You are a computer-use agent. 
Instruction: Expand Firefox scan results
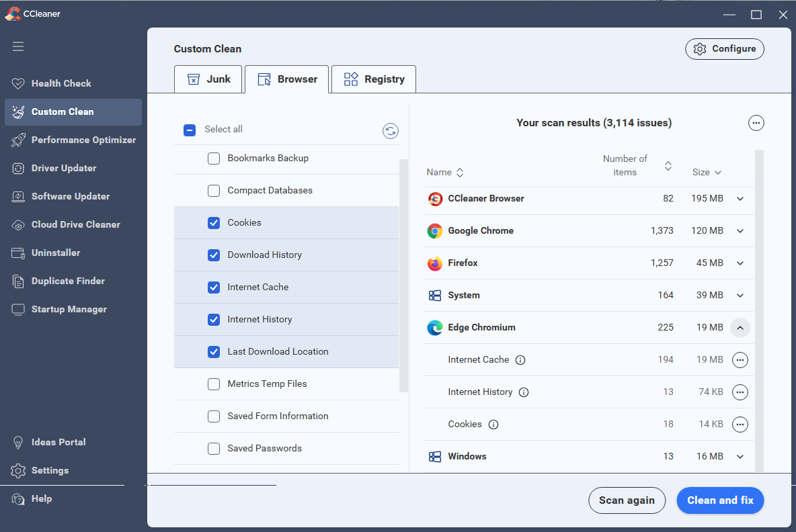pyautogui.click(x=740, y=263)
